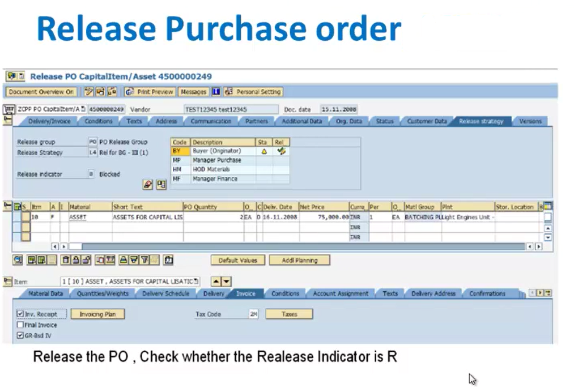Screen dimensions: 574x392
Task: Open the Org. Data header tab
Action: click(349, 121)
